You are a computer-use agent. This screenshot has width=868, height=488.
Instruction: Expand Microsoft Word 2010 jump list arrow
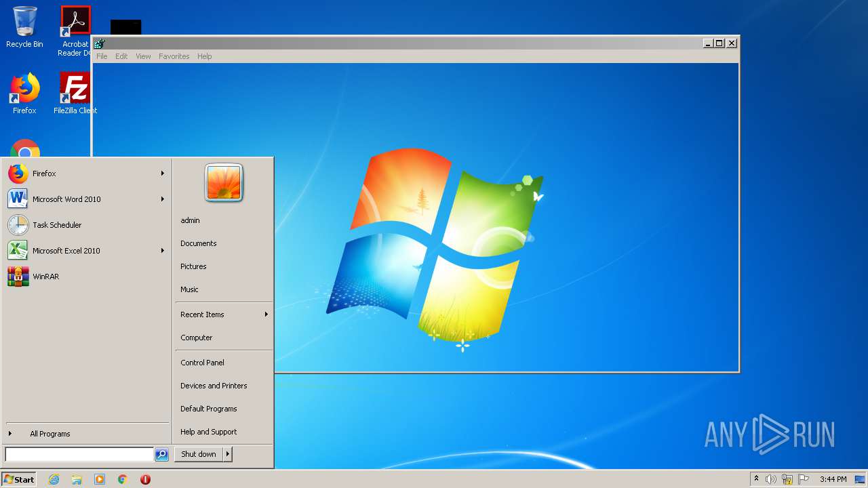[163, 199]
